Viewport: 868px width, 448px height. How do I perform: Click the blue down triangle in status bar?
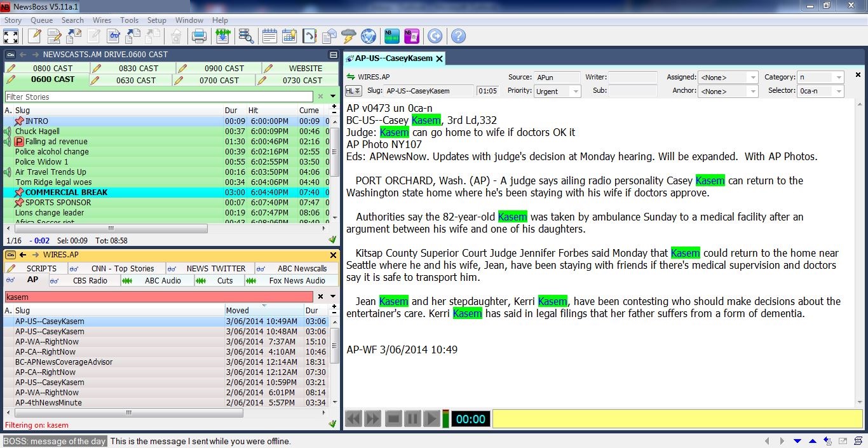pos(797,441)
